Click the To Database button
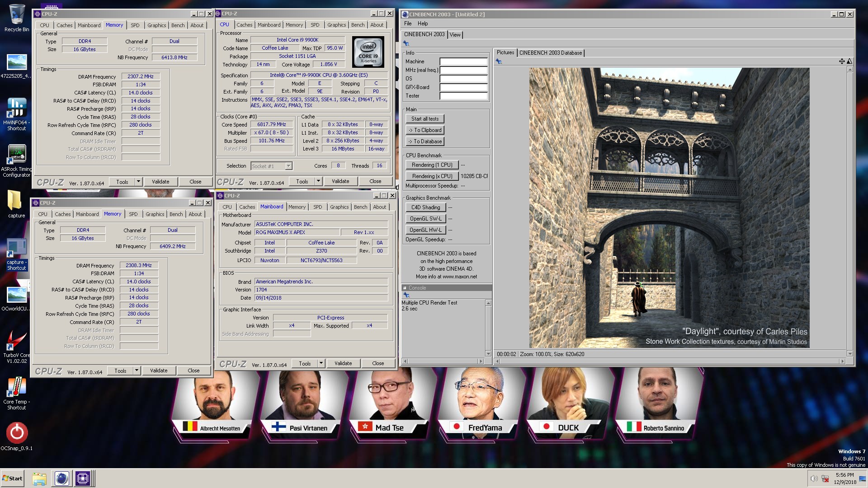This screenshot has width=868, height=488. [425, 141]
